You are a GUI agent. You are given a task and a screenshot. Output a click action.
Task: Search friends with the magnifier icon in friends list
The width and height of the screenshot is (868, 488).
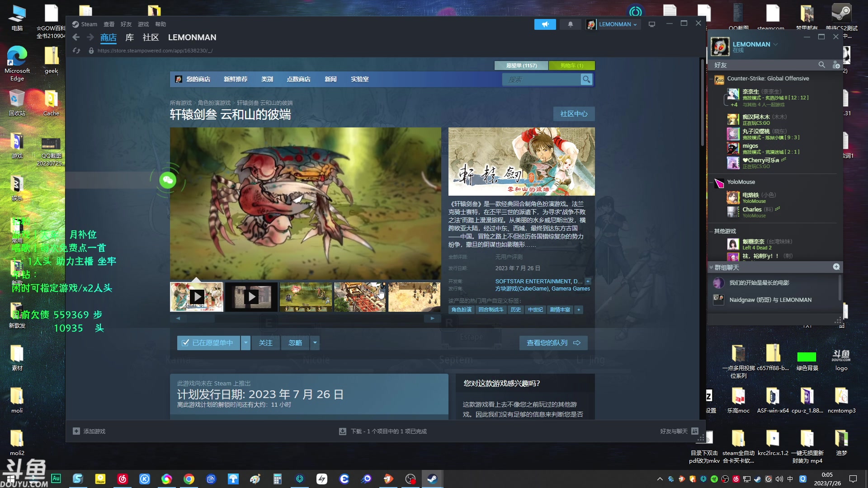point(821,65)
